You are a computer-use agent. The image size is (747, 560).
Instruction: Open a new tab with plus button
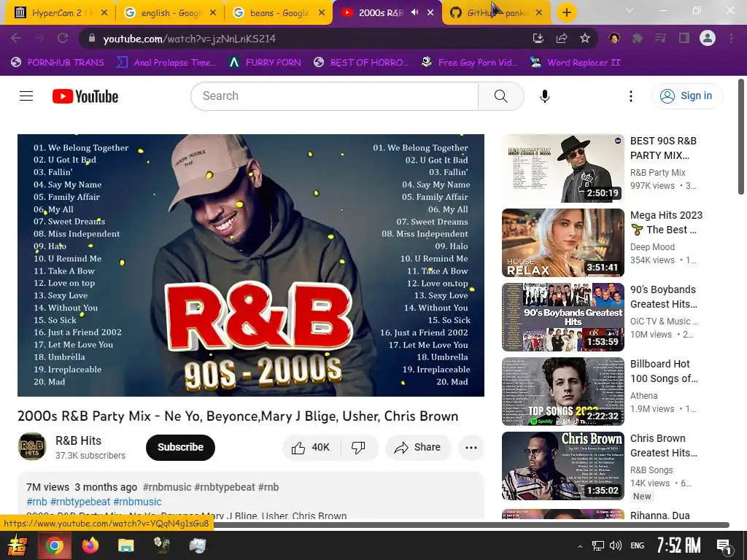(566, 13)
